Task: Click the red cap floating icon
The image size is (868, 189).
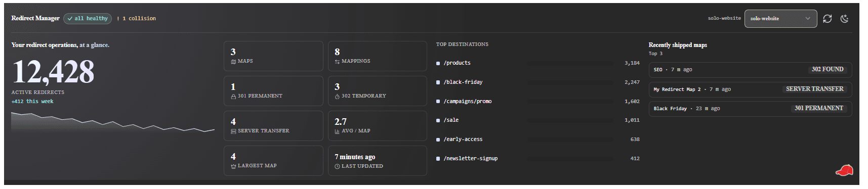Action: [844, 171]
